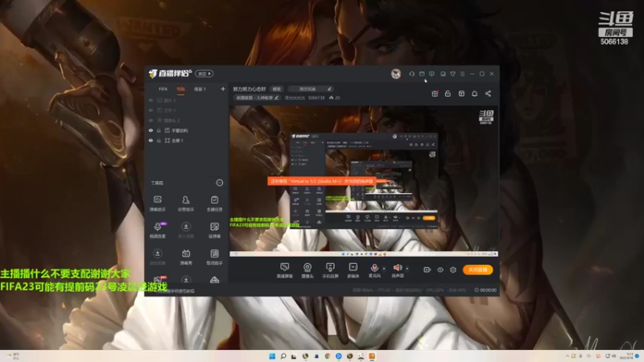Start recording with the camcorder icon
Viewport: 644px width, 362px height.
point(427,269)
